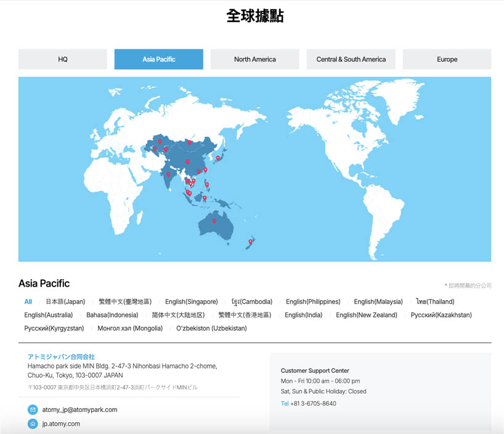Click the Australia map pin
The width and height of the screenshot is (504, 434).
214,221
